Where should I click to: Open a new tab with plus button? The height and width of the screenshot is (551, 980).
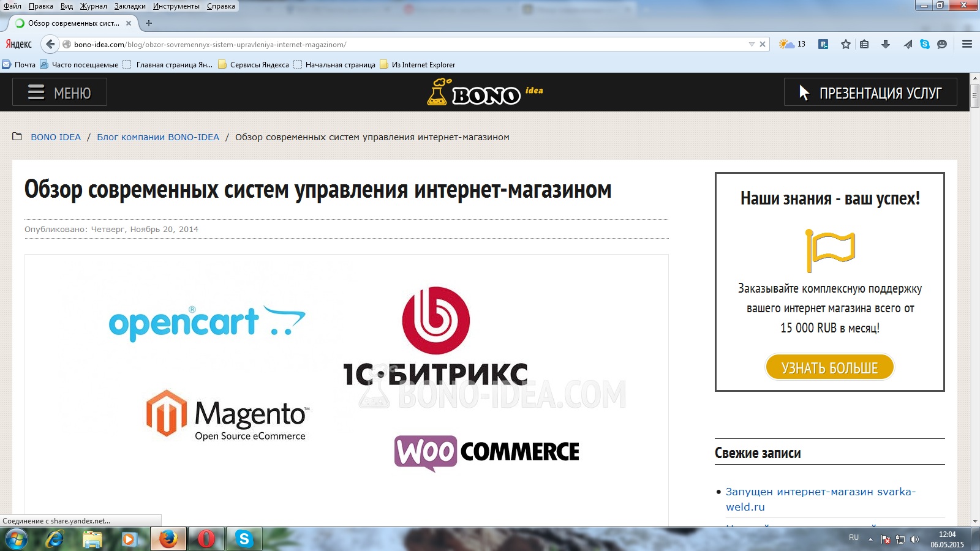[149, 23]
